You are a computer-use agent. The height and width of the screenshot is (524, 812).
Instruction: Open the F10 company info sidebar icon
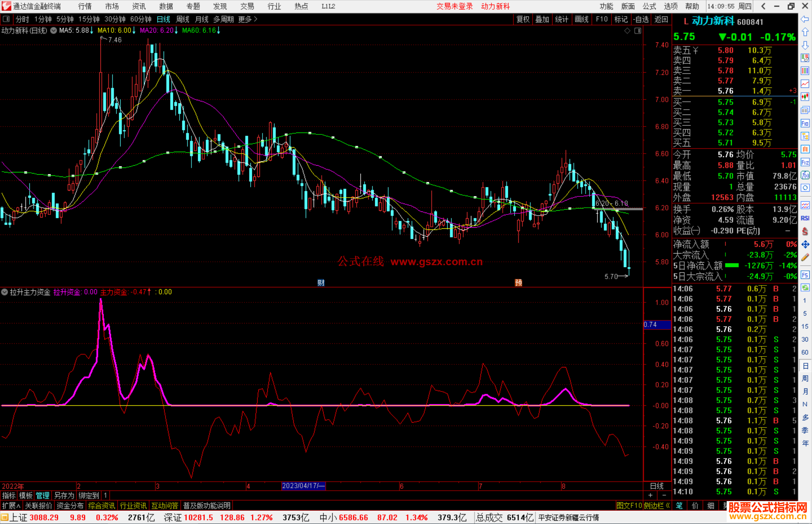805,124
